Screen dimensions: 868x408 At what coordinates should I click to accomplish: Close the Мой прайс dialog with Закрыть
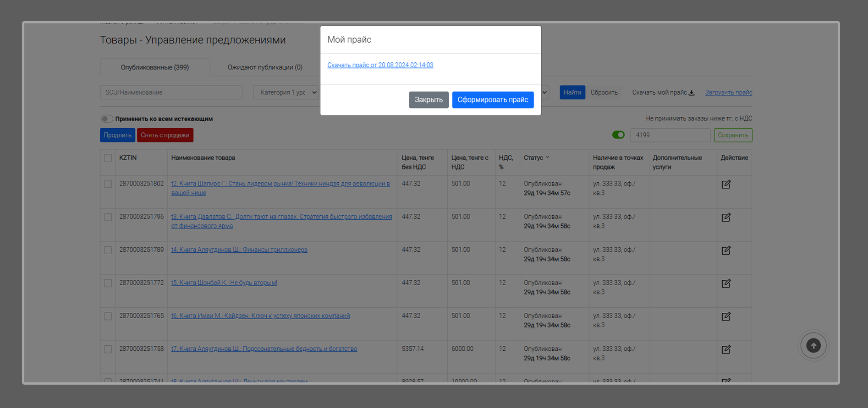(429, 100)
